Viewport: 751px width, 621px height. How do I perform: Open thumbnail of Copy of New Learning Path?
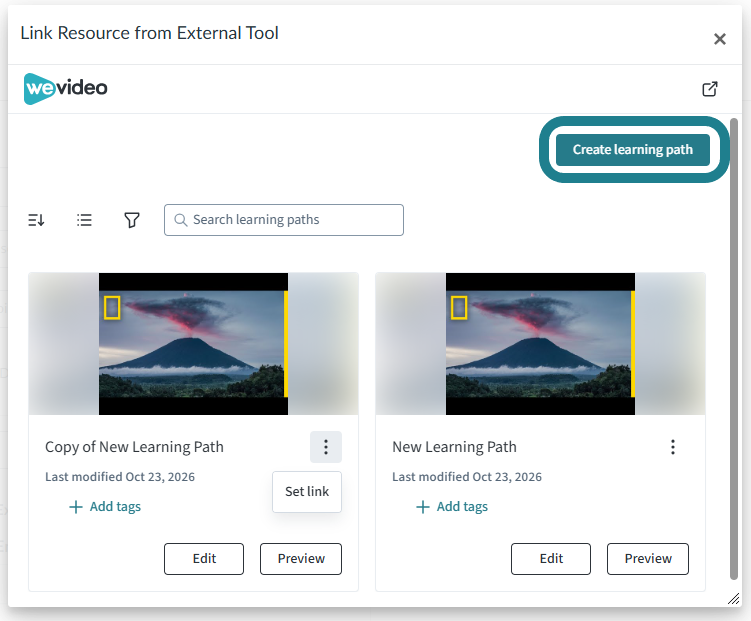[193, 344]
